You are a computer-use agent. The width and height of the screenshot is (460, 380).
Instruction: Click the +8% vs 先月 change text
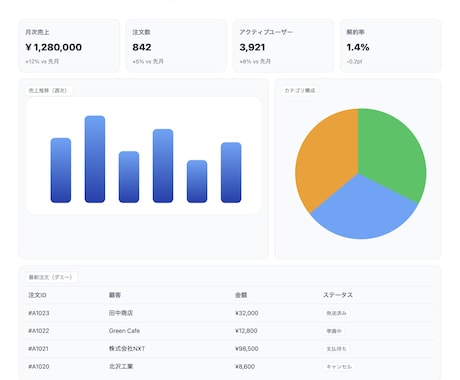coord(255,61)
